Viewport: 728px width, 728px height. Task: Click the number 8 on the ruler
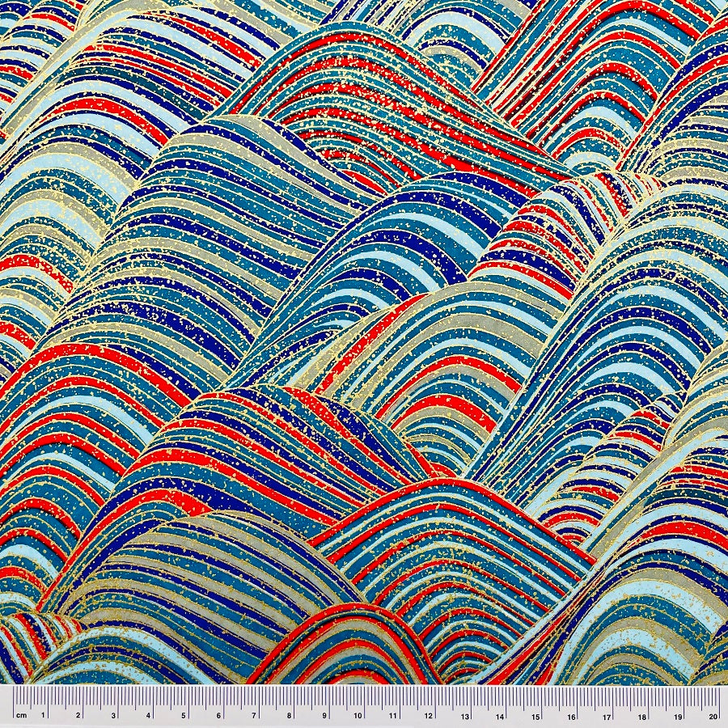tap(290, 715)
